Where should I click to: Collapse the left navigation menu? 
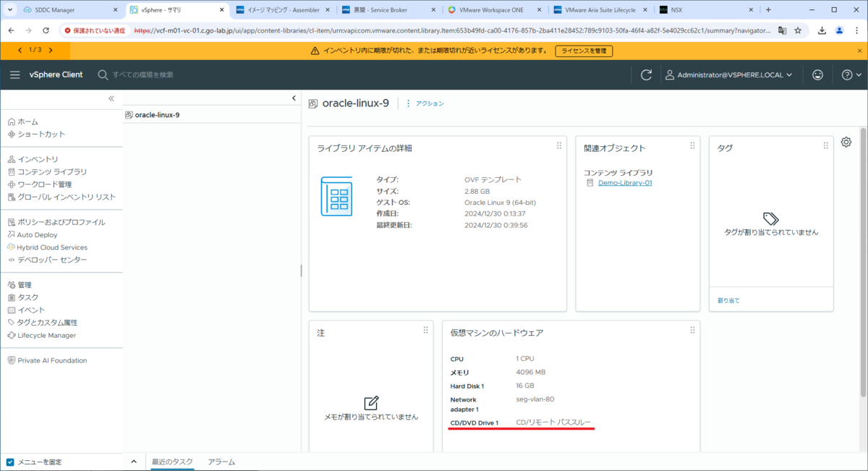coord(111,98)
